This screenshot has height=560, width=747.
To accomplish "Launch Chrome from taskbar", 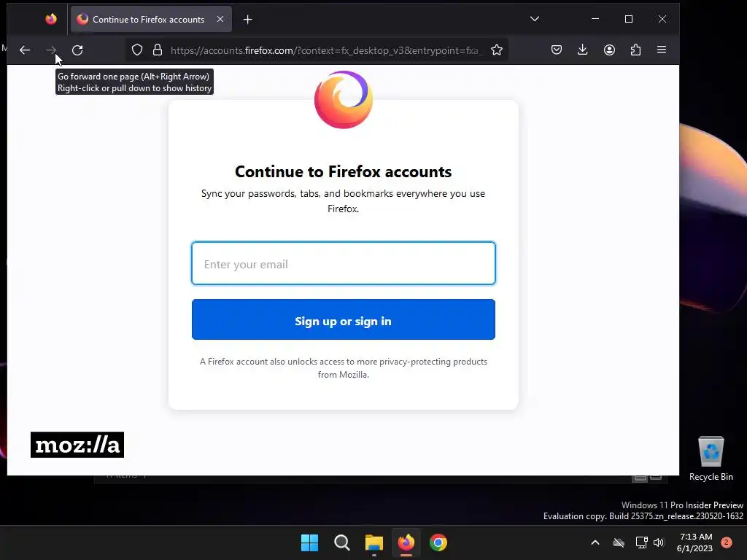I will click(x=438, y=542).
